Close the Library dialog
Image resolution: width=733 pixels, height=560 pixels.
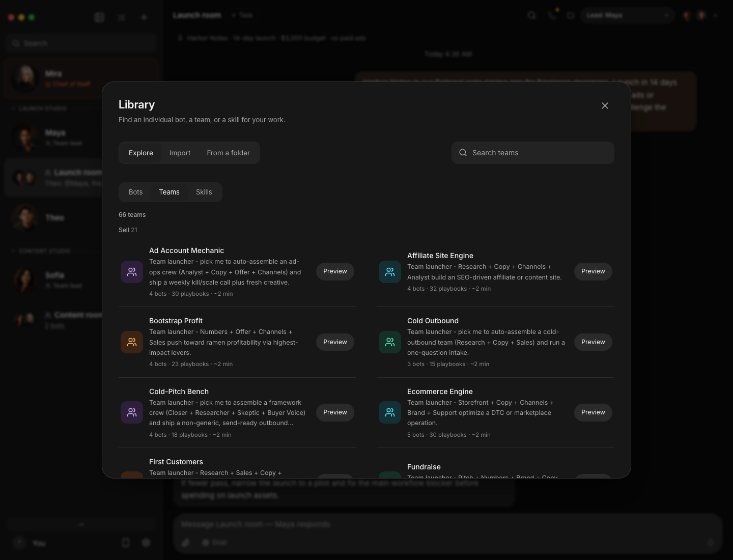tap(605, 105)
